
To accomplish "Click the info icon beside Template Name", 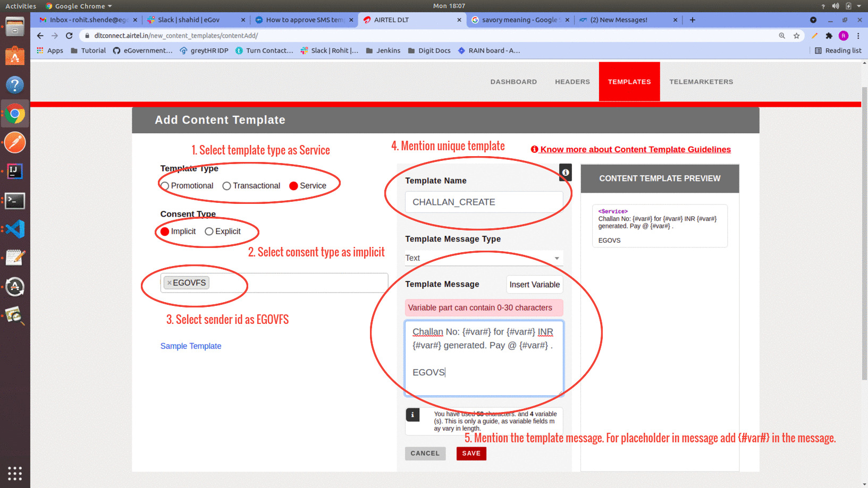I will point(566,172).
